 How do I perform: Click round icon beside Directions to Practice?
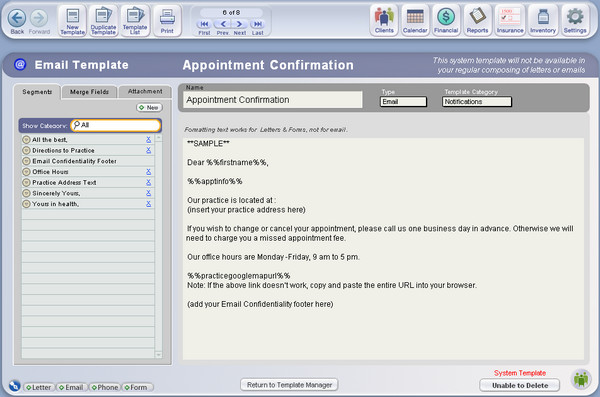[26, 150]
